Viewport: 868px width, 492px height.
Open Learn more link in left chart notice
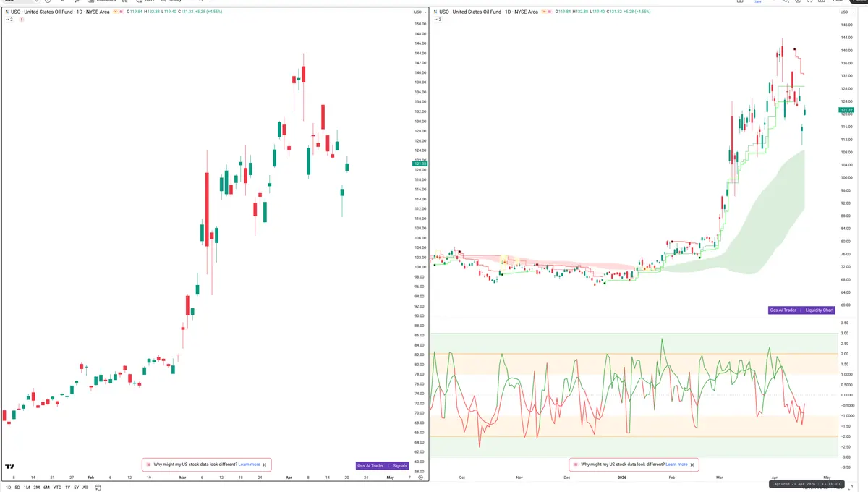click(x=249, y=465)
